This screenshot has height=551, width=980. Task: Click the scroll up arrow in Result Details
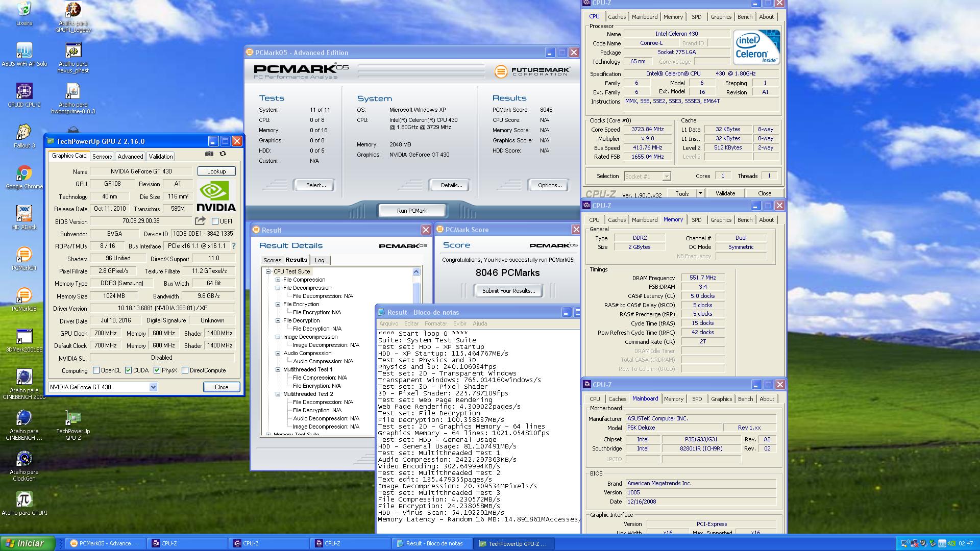pos(416,272)
